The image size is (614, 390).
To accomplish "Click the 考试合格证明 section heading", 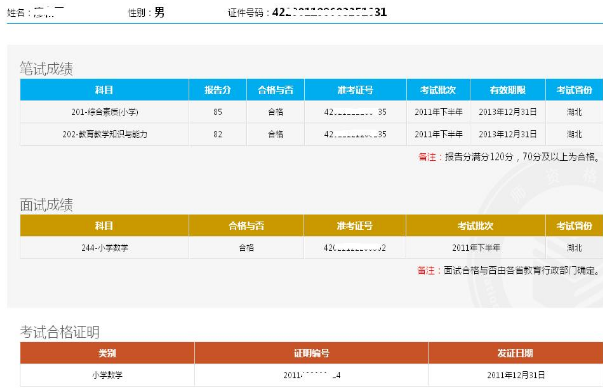I will [60, 332].
